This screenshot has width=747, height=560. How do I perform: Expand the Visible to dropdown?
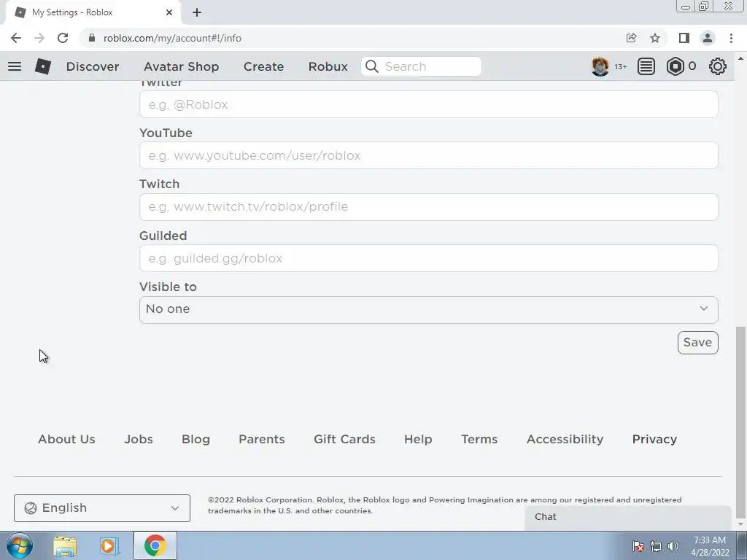(x=429, y=309)
